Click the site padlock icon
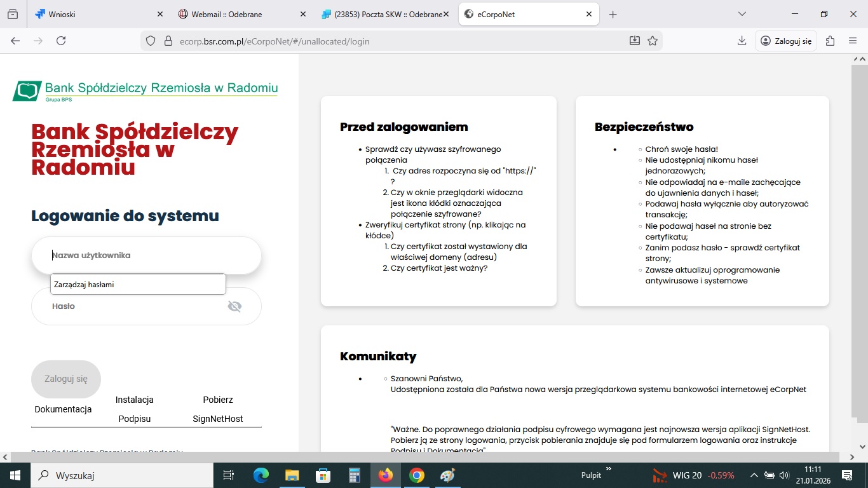 pyautogui.click(x=168, y=41)
